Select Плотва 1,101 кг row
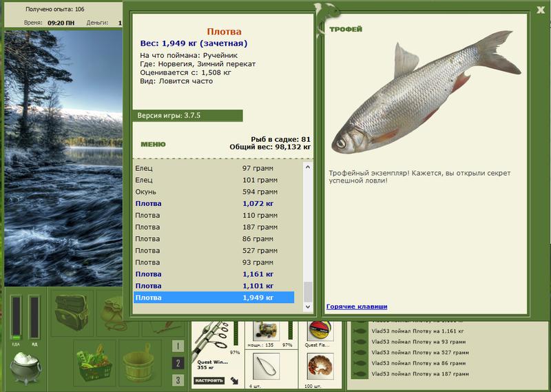The width and height of the screenshot is (551, 392). pyautogui.click(x=214, y=286)
